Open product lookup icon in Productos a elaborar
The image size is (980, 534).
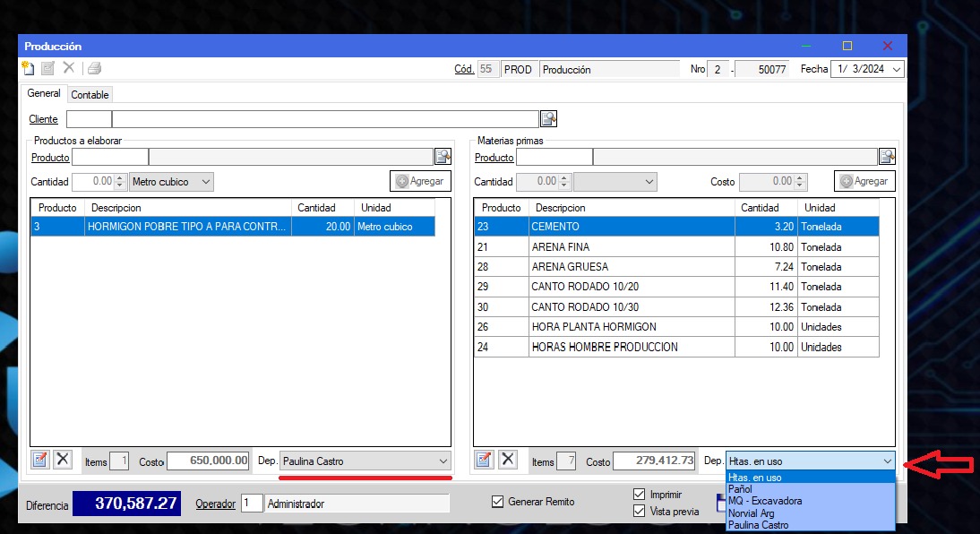pos(443,157)
